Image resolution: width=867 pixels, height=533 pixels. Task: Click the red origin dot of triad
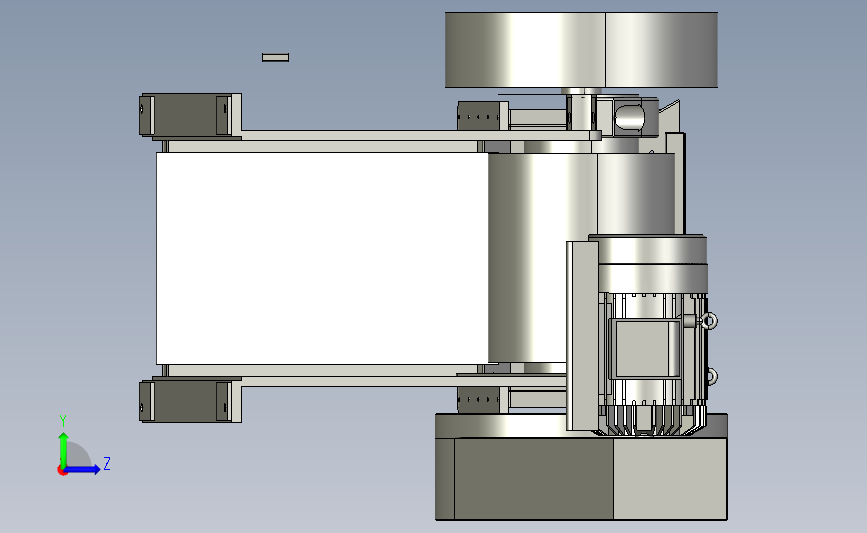(x=62, y=471)
